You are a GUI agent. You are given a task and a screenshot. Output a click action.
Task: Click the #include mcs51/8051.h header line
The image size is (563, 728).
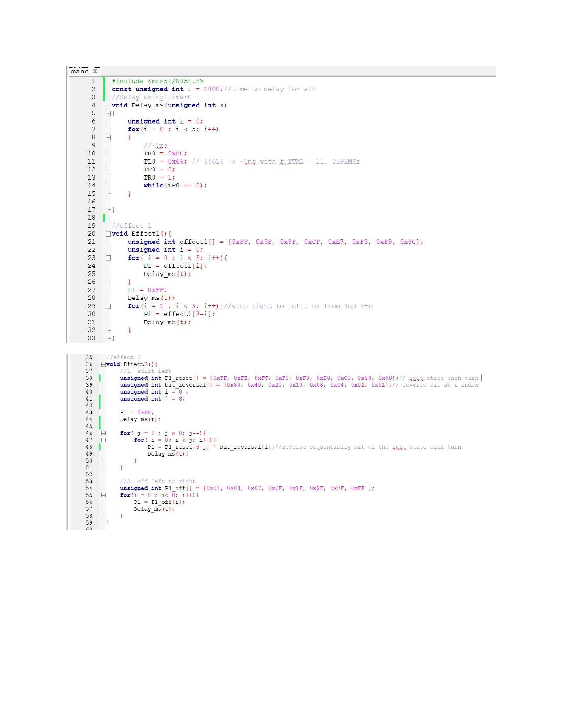point(157,81)
